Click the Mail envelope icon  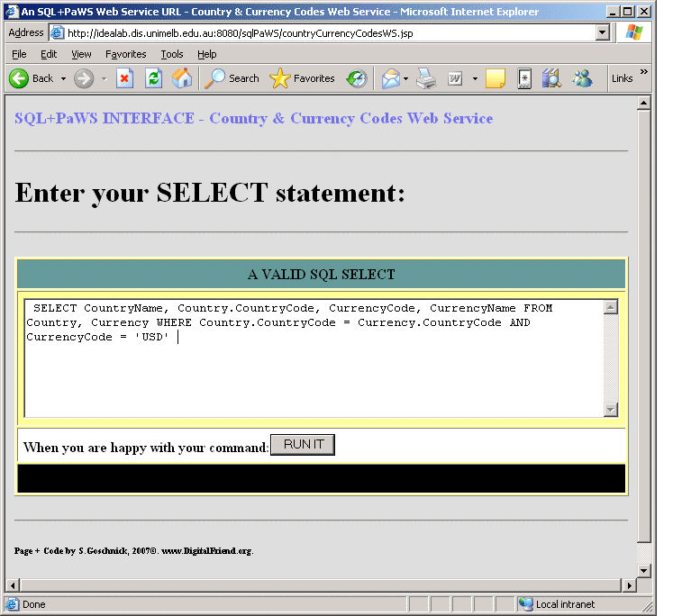point(391,79)
